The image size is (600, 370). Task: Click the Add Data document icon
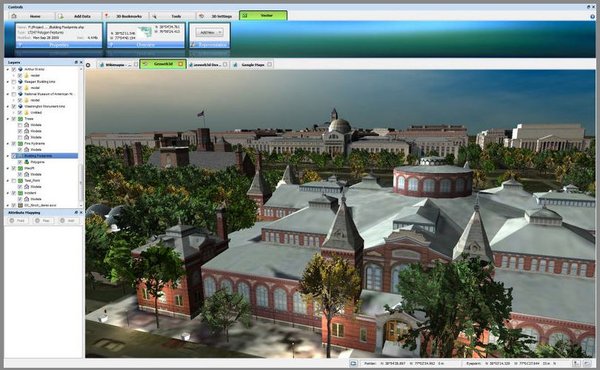[60, 16]
